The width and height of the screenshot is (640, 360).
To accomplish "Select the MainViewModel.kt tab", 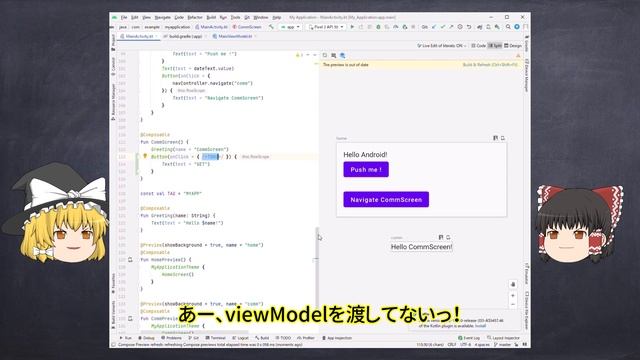I will (x=233, y=36).
